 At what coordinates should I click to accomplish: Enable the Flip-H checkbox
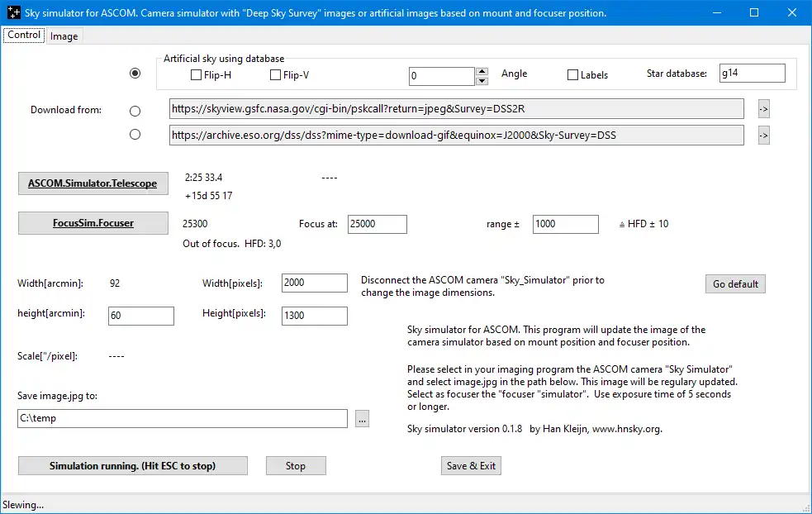point(197,75)
